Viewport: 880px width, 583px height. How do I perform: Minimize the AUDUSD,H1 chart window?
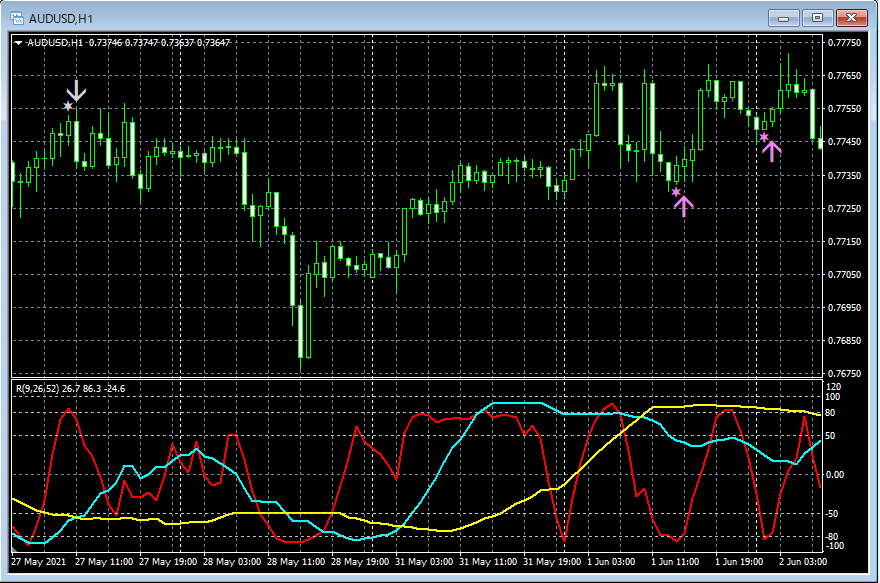click(786, 17)
